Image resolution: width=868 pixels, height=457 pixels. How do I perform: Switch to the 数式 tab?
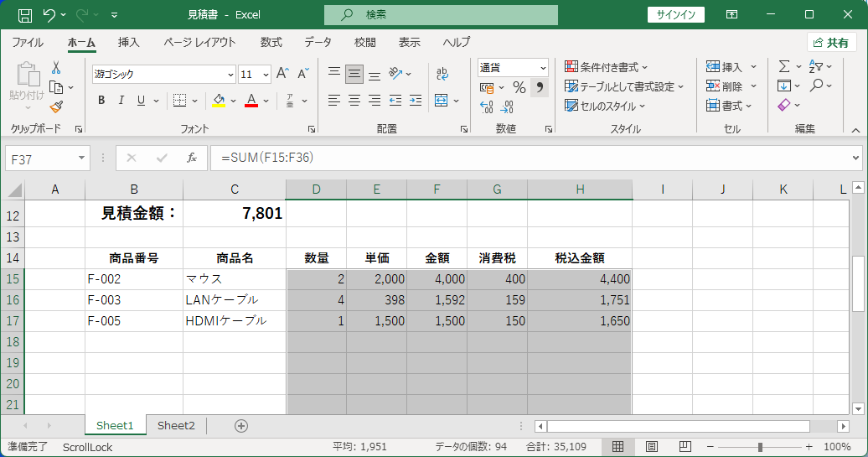click(271, 43)
